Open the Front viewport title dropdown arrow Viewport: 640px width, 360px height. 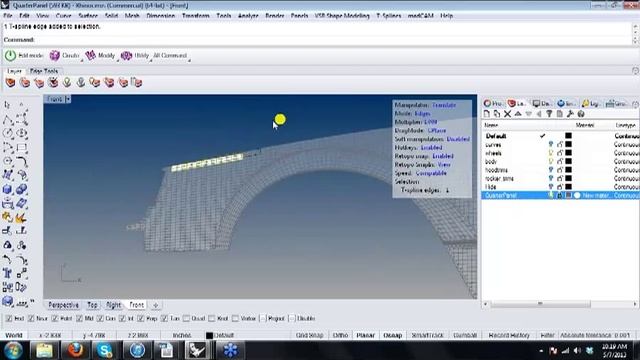68,99
